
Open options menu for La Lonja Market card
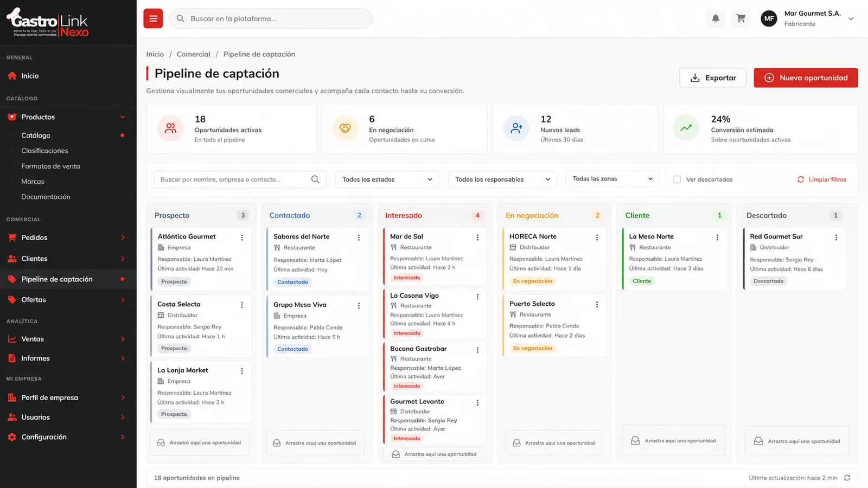point(242,371)
